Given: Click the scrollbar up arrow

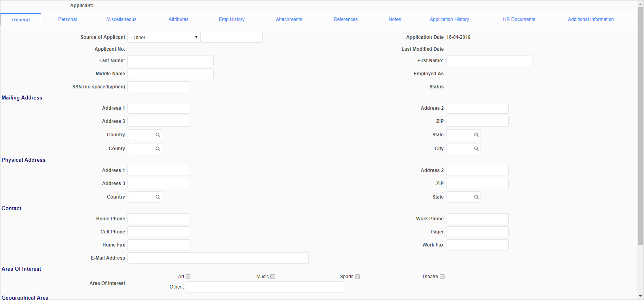Looking at the screenshot, I should coord(640,4).
